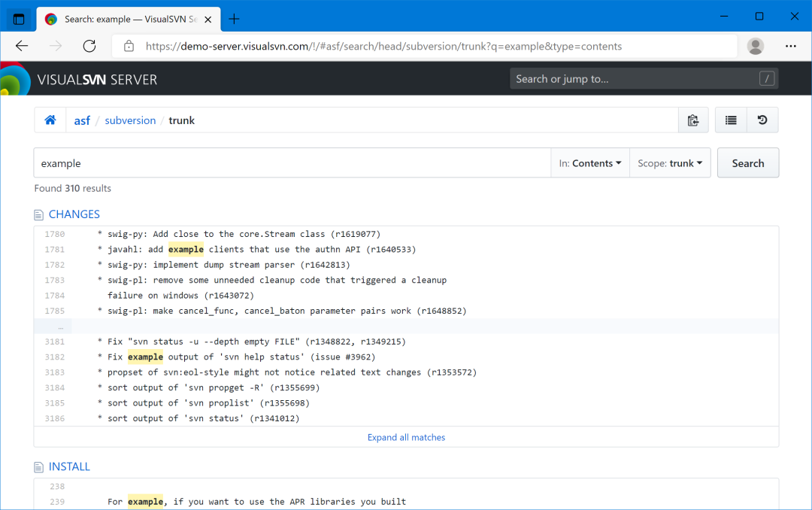Click the line 3186 svn status text
Screen dimensions: 812x510
[x=198, y=418]
